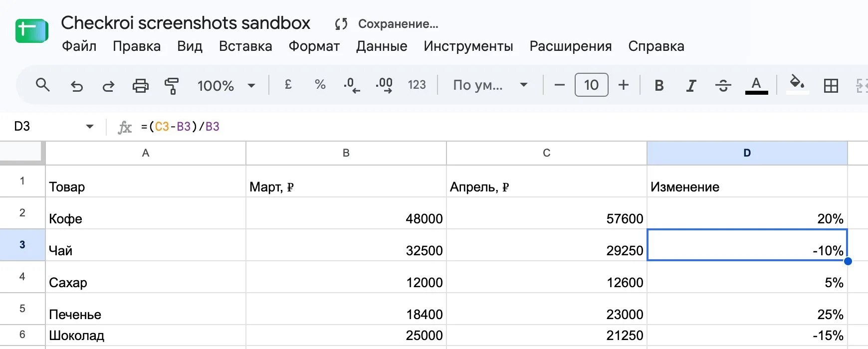The height and width of the screenshot is (349, 868).
Task: Select the cell showing -15%
Action: tap(747, 335)
